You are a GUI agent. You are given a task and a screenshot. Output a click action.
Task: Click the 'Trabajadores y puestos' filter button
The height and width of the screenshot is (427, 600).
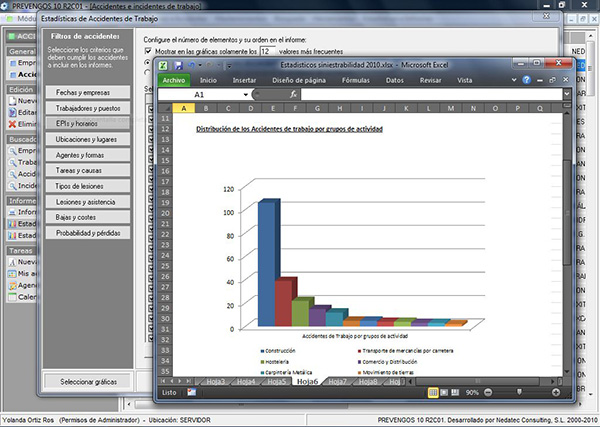[x=88, y=108]
